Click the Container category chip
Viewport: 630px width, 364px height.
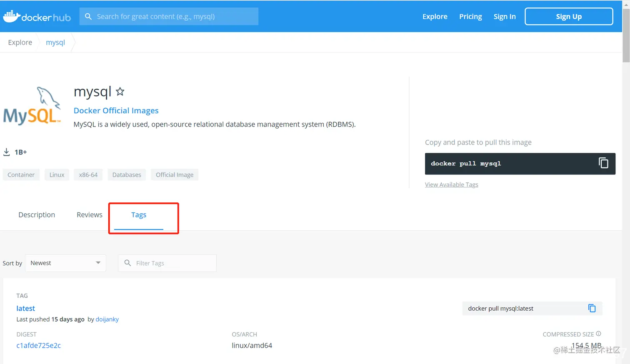tap(21, 175)
